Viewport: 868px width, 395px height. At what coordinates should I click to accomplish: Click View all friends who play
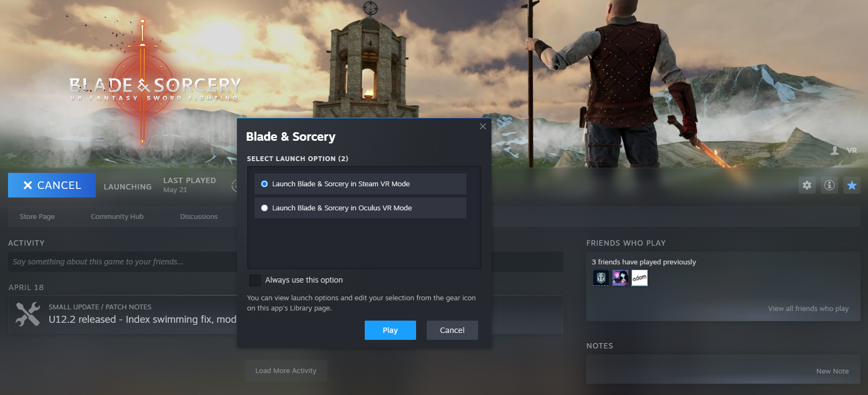pyautogui.click(x=808, y=308)
